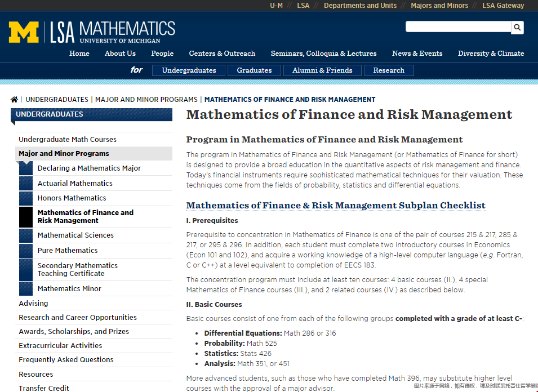Click Major and Minor Programs breadcrumb
The width and height of the screenshot is (538, 392).
[x=146, y=100]
